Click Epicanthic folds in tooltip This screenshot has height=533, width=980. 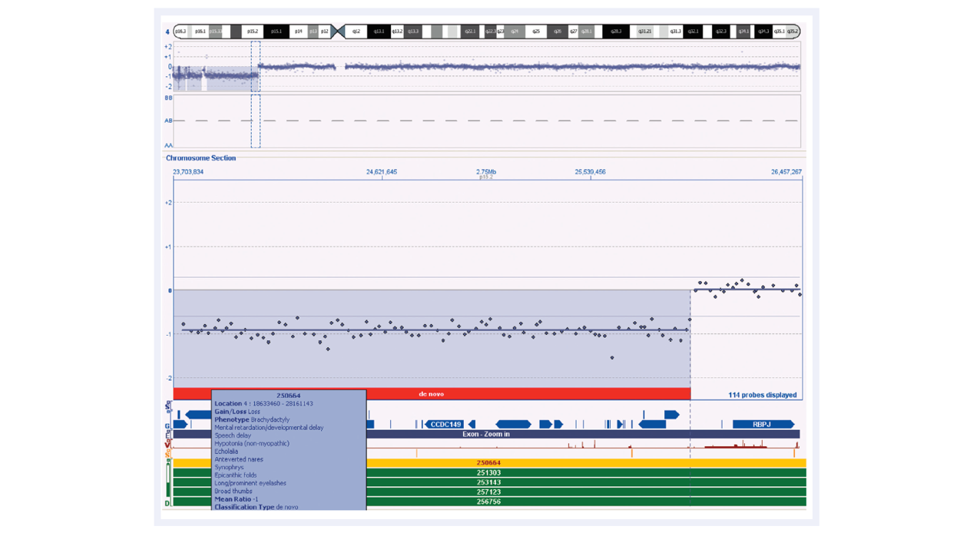[237, 475]
